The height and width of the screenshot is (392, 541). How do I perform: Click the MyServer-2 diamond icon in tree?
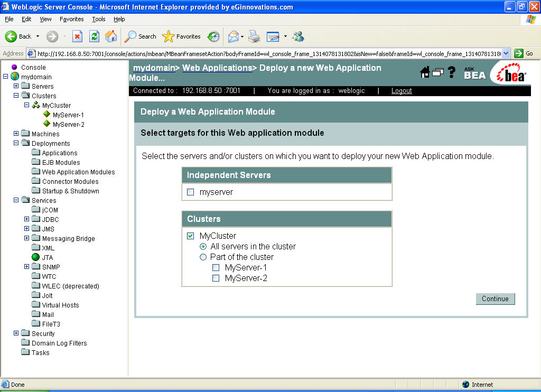tap(46, 124)
